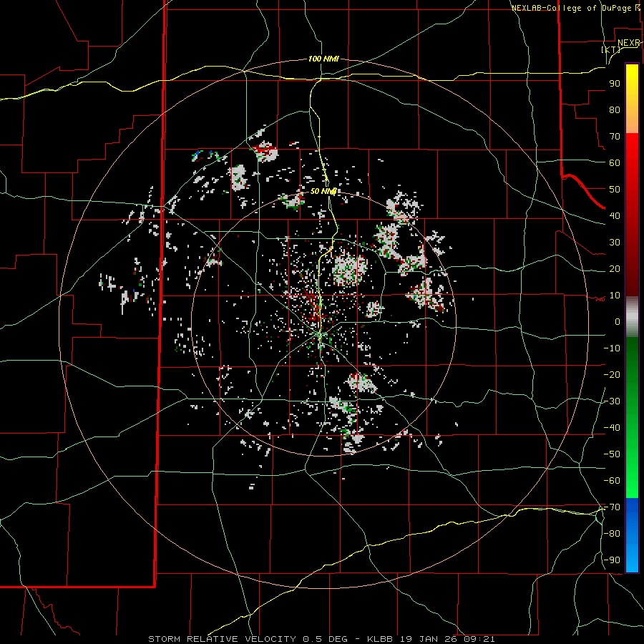Click the -30 value on velocity scale

(x=612, y=401)
